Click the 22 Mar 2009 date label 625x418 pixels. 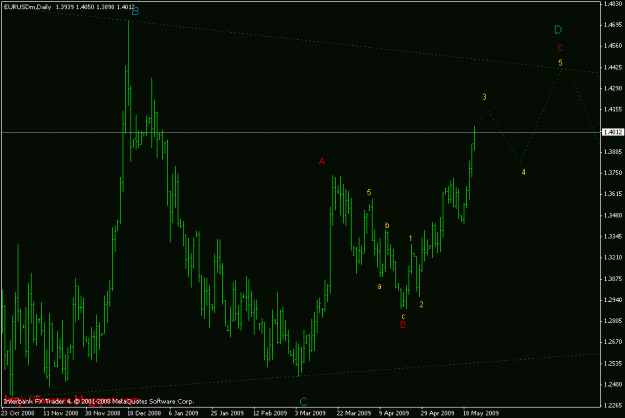click(x=354, y=413)
